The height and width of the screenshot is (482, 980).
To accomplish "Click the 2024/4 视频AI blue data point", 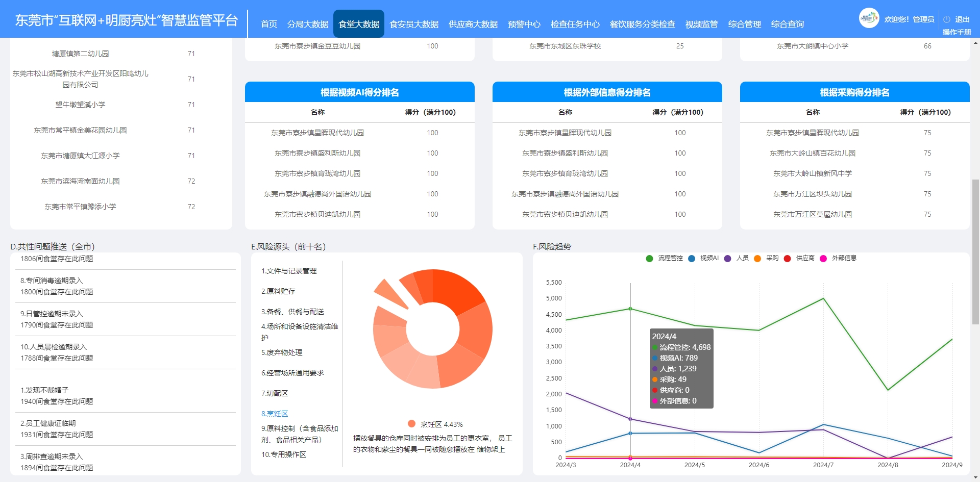I will coord(630,434).
